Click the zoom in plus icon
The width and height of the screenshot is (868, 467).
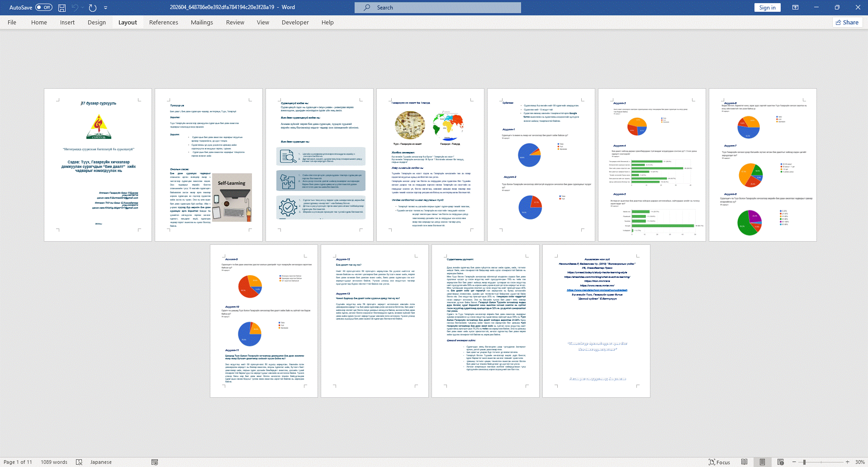coord(847,462)
